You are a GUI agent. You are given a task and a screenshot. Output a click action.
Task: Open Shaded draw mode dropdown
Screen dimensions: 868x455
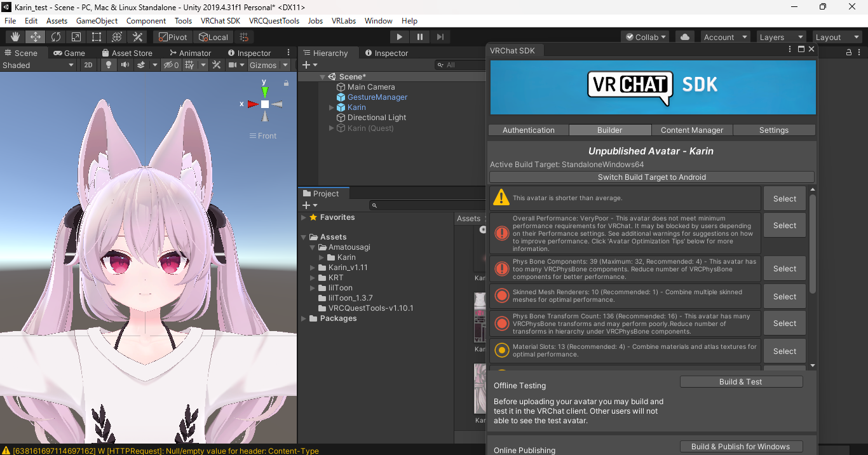(x=38, y=65)
